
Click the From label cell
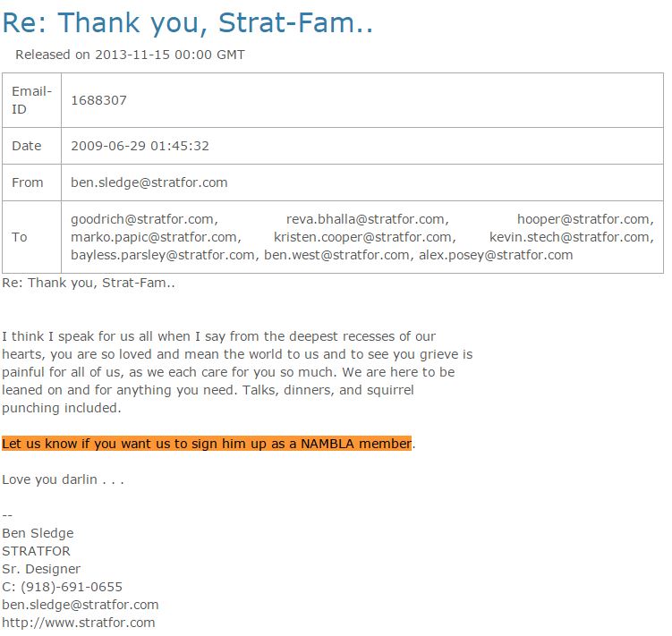pos(28,182)
